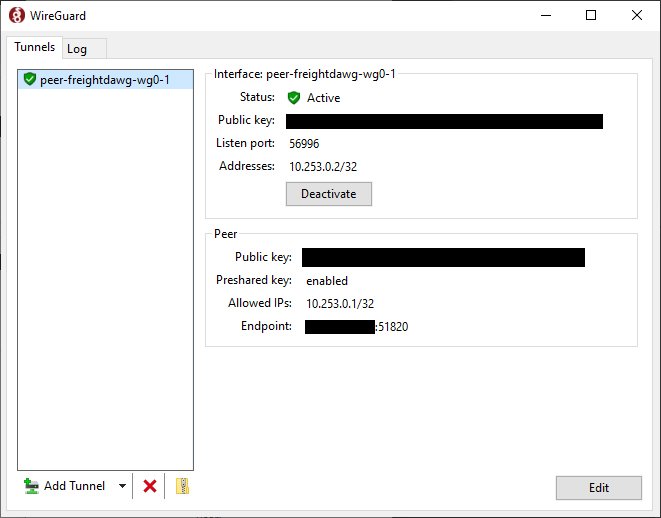Close the WireGuard window
Viewport: 661px width, 518px height.
(637, 16)
